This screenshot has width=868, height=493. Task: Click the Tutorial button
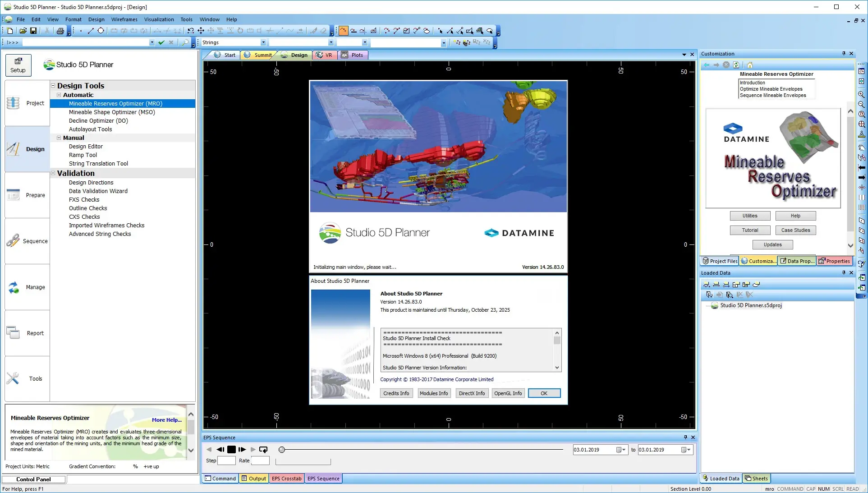(750, 230)
